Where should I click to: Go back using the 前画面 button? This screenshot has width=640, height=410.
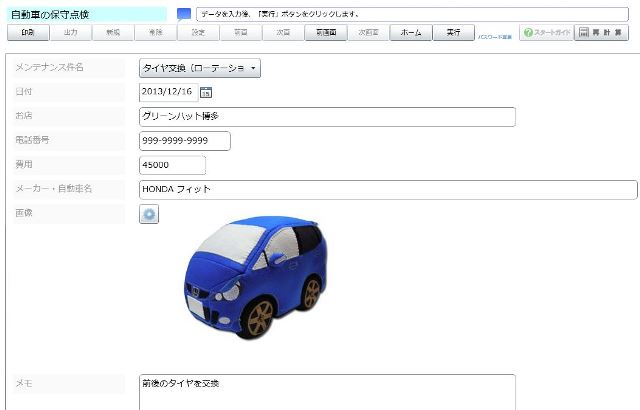(325, 33)
